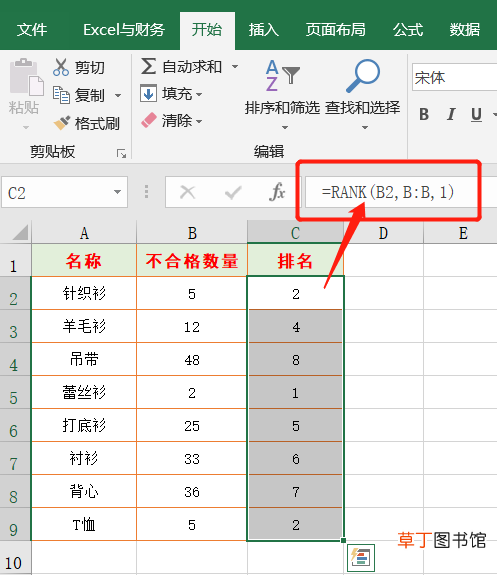Select the cell 打底衫

(x=84, y=425)
